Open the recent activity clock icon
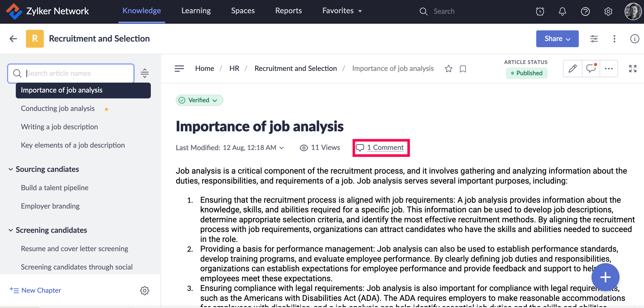This screenshot has width=644, height=308. 540,11
